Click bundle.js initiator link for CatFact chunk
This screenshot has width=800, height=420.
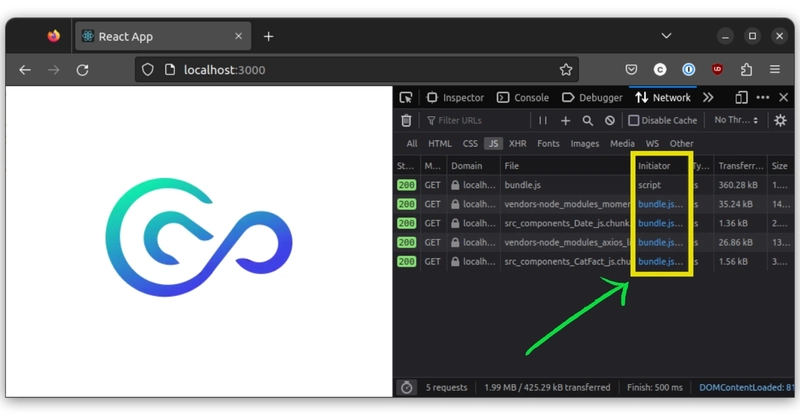(x=660, y=262)
